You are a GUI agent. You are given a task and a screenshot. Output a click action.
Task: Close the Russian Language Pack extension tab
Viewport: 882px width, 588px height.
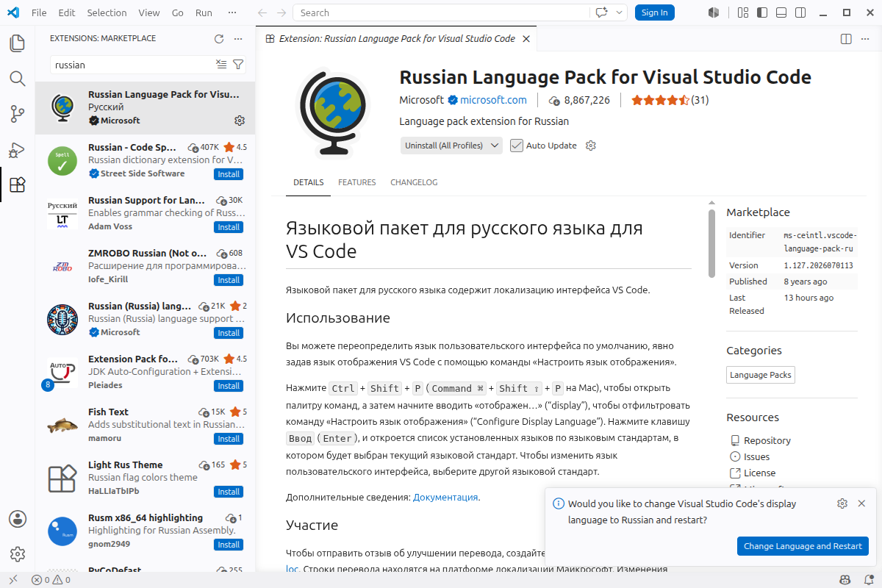525,39
